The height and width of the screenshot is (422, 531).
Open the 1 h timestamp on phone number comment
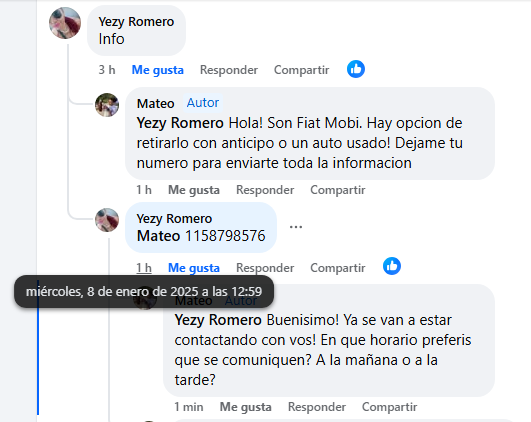pyautogui.click(x=144, y=268)
